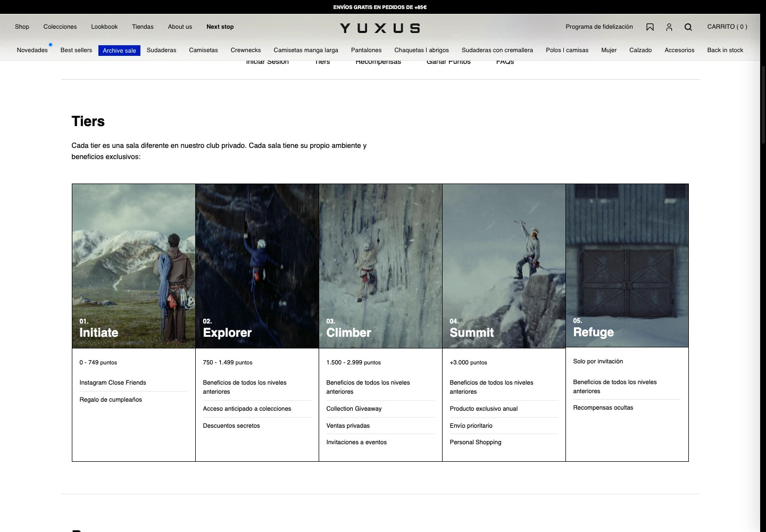Image resolution: width=766 pixels, height=532 pixels.
Task: Click the Refuge tier image
Action: tap(627, 265)
